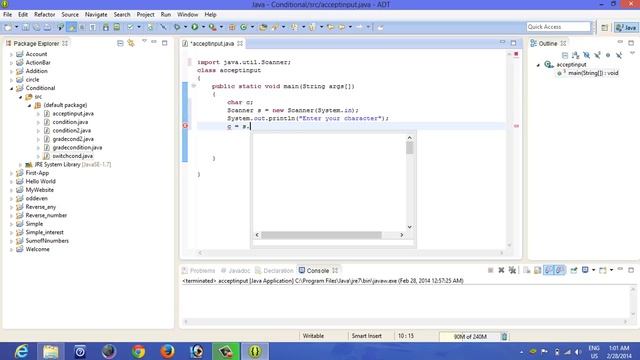Open the Source menu
640x360 pixels.
click(x=70, y=14)
